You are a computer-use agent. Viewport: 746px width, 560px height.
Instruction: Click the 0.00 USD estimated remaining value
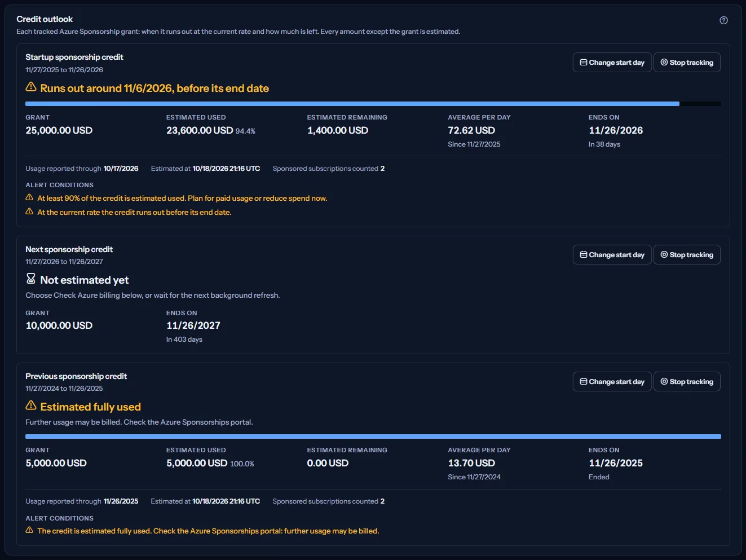click(x=328, y=463)
